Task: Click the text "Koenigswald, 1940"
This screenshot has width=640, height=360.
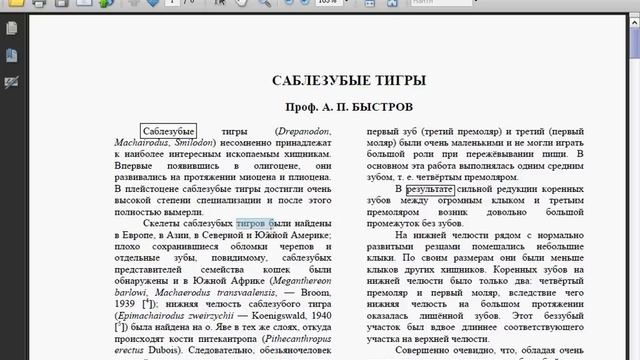Action: [291, 316]
